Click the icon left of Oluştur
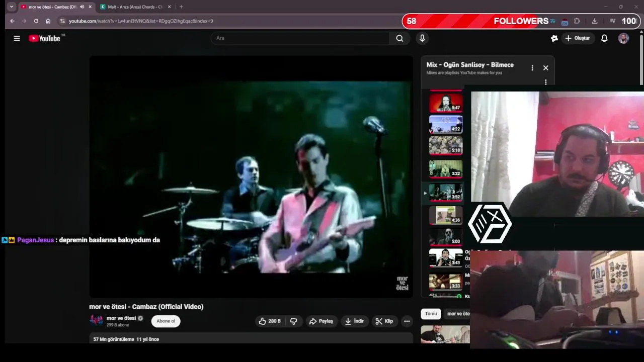This screenshot has width=644, height=362. click(x=554, y=38)
